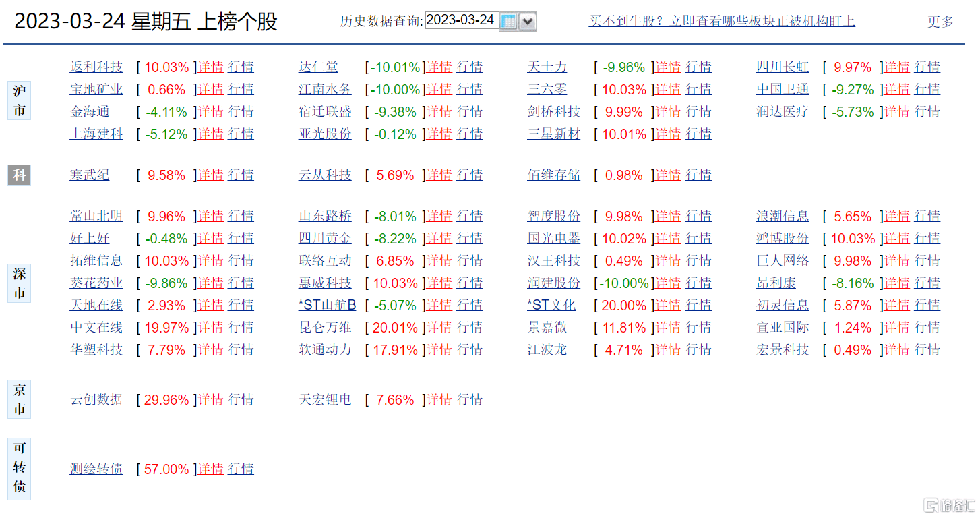Open stock link 昂利康

tap(776, 283)
